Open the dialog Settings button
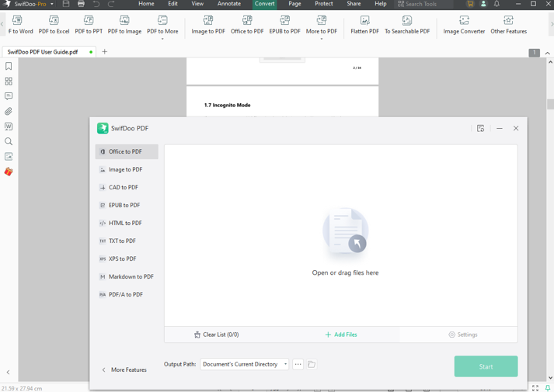Image resolution: width=554 pixels, height=392 pixels. click(463, 335)
